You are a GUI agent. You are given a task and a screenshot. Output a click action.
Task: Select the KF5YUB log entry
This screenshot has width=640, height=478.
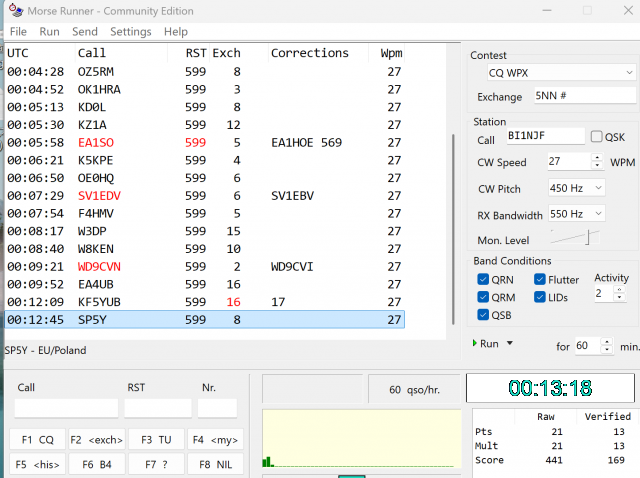tap(205, 302)
